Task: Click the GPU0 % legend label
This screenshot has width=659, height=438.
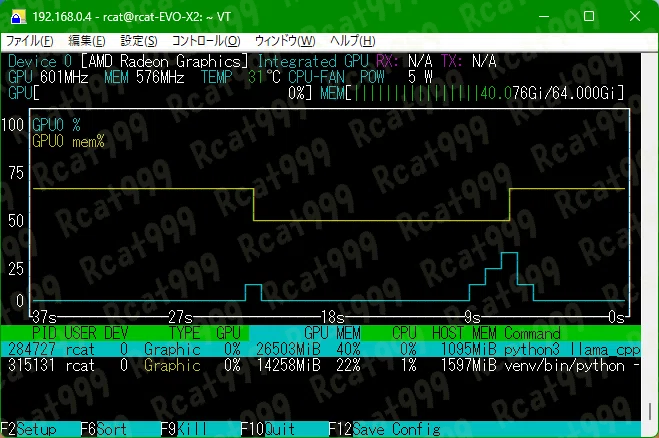Action: click(x=56, y=125)
